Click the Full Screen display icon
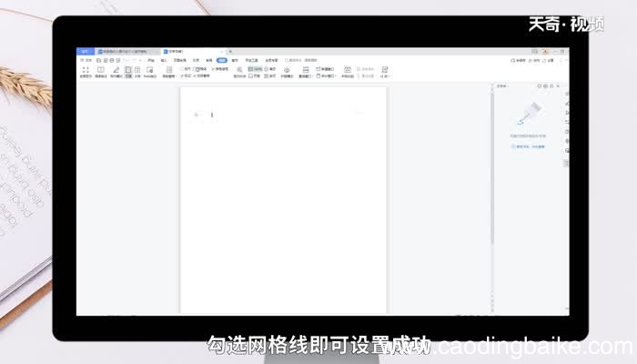The image size is (637, 364). tap(86, 72)
